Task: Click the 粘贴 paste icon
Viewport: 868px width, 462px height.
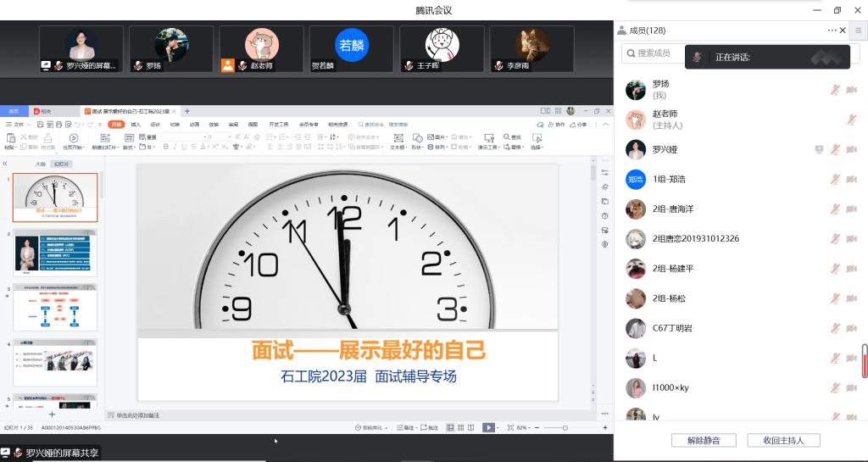Action: point(10,138)
